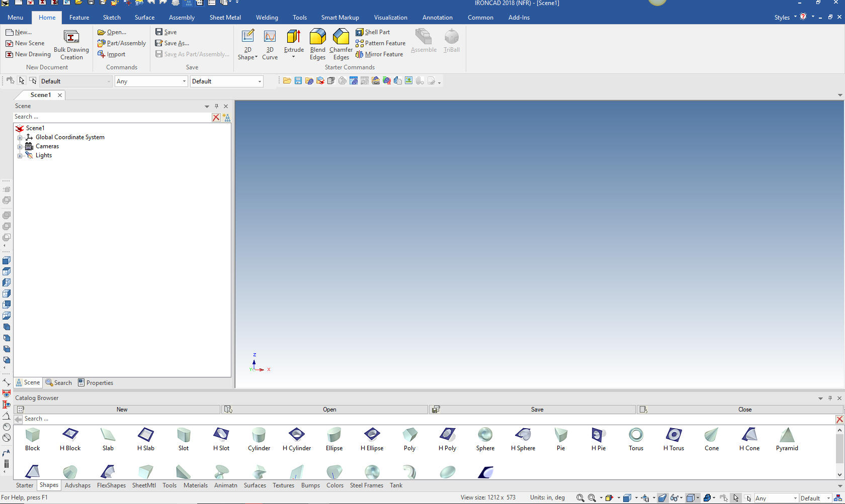Viewport: 845px width, 504px height.
Task: Select the Slab catalog shape
Action: [x=108, y=439]
